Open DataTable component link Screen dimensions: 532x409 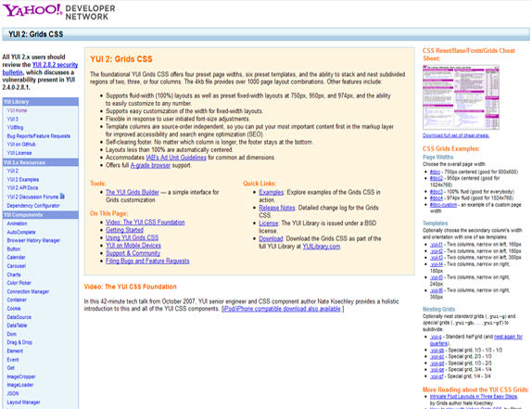pos(17,326)
